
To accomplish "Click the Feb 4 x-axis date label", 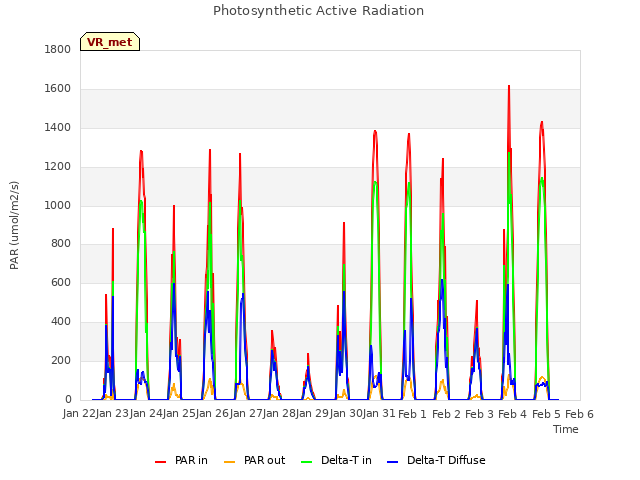I will (513, 414).
